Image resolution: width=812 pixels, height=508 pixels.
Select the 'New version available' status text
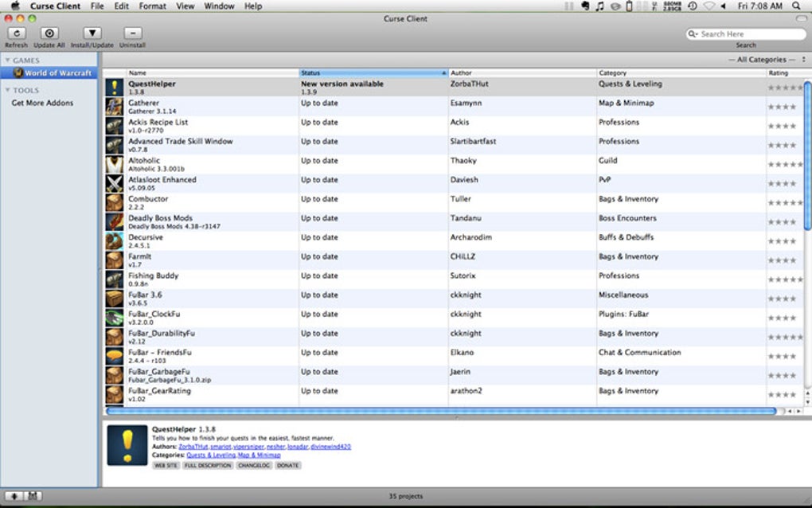click(342, 84)
